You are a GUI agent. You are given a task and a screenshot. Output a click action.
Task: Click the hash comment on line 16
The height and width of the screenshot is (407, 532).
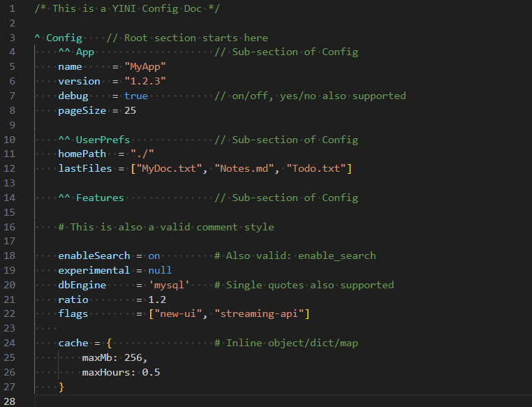(x=165, y=227)
